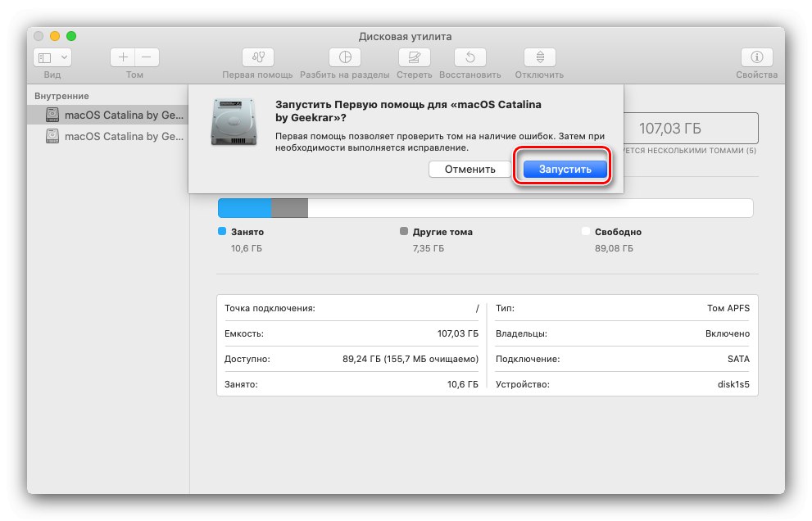Run First Aid using the Первая помощь icon
The image size is (812, 521).
click(257, 57)
